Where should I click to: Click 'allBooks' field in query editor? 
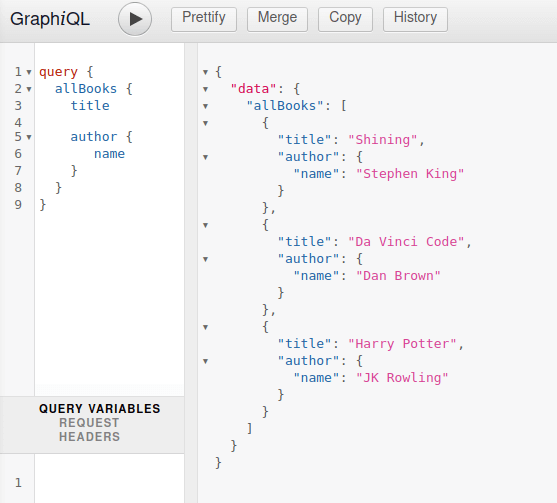[86, 89]
